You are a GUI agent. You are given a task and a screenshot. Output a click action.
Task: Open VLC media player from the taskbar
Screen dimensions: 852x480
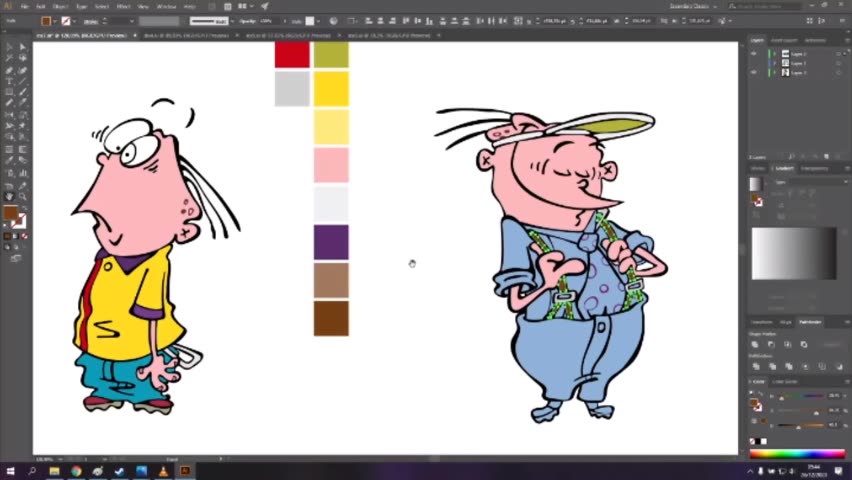pyautogui.click(x=163, y=471)
